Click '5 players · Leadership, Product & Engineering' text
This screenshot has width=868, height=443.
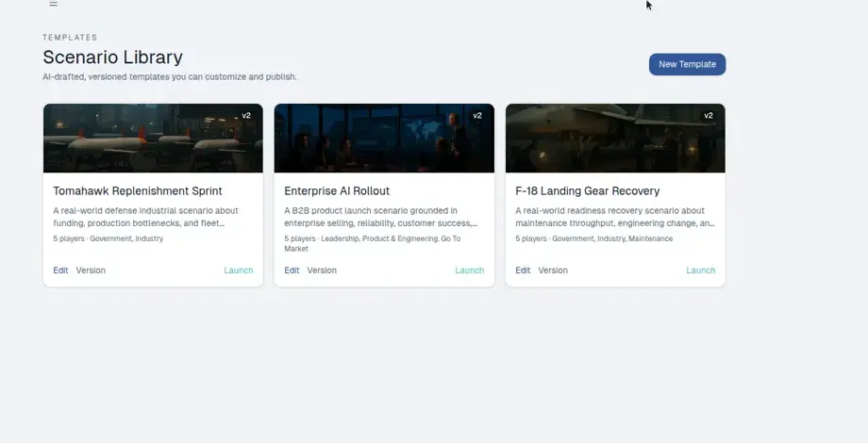[x=373, y=244]
